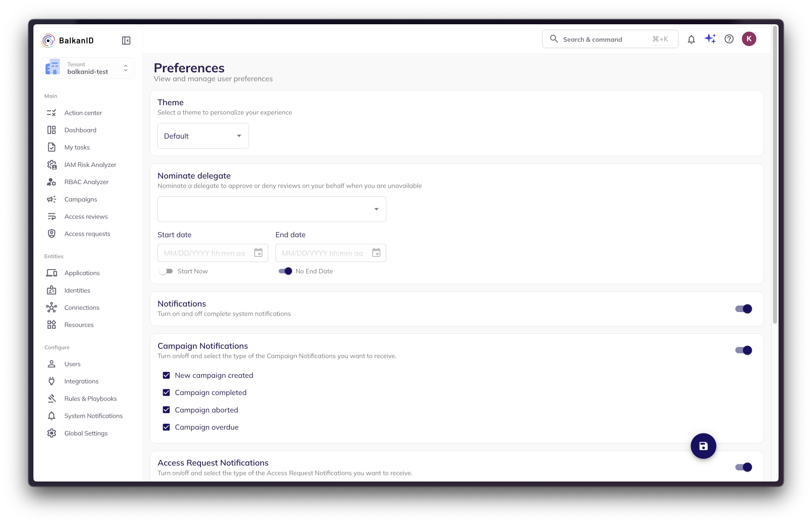The image size is (812, 524).
Task: Uncheck the Campaign aborted checkbox
Action: (x=166, y=410)
